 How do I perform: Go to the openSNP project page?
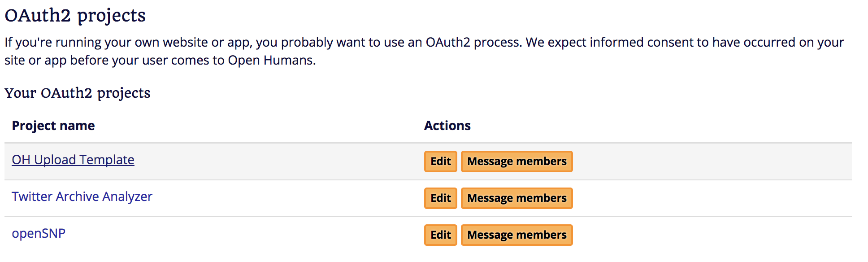(39, 233)
